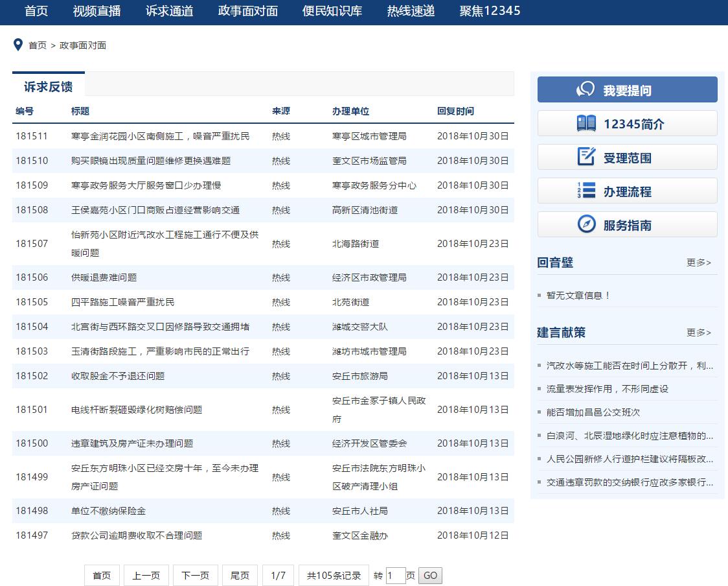Open suggestion 流量表发挥作用，不形同虚设

point(608,389)
